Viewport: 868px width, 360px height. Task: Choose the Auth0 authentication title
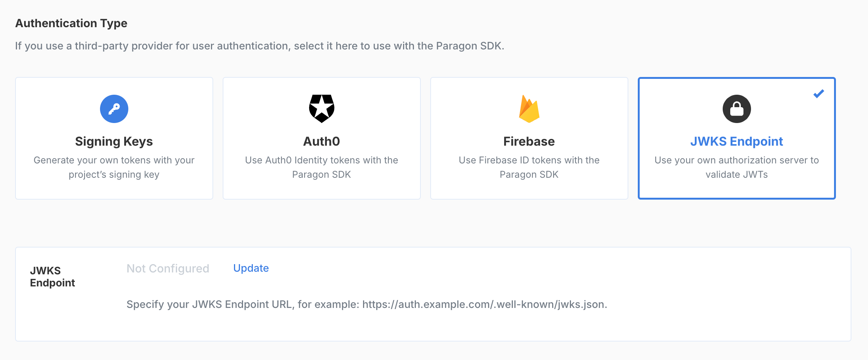pyautogui.click(x=322, y=142)
